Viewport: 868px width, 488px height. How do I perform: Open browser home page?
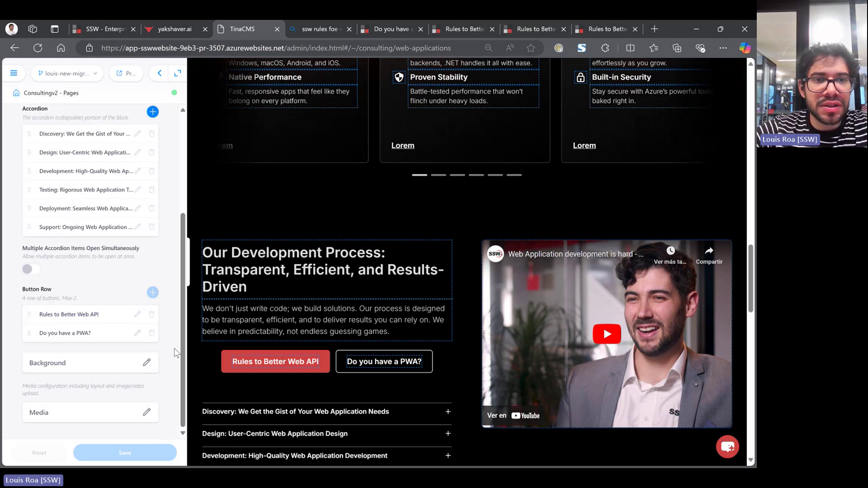pos(61,48)
